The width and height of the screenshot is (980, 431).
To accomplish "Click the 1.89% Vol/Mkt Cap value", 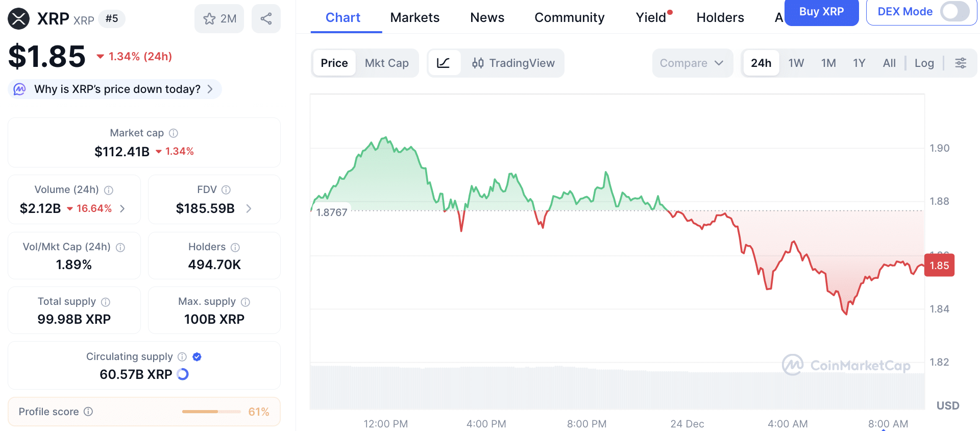I will click(x=74, y=265).
